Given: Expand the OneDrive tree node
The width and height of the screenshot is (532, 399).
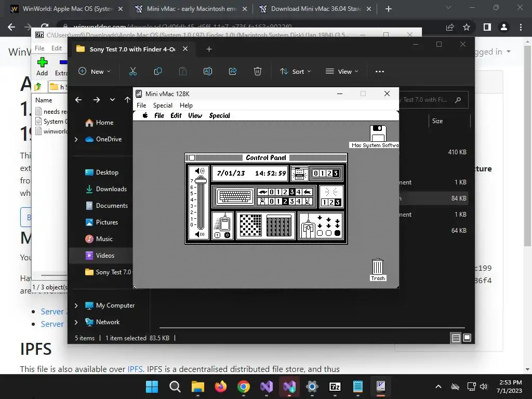Looking at the screenshot, I should 76,139.
